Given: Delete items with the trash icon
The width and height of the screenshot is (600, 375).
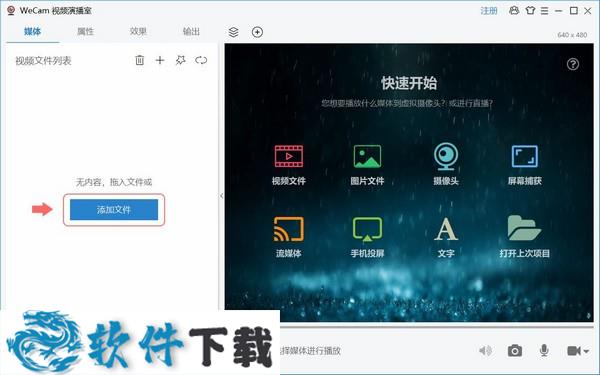Looking at the screenshot, I should (140, 60).
